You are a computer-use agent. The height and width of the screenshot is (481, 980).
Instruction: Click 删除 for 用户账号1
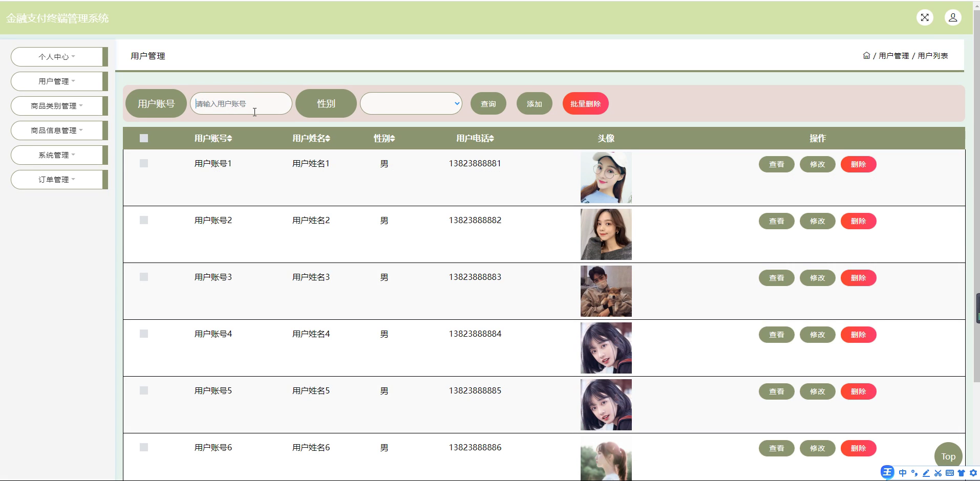[x=859, y=164]
